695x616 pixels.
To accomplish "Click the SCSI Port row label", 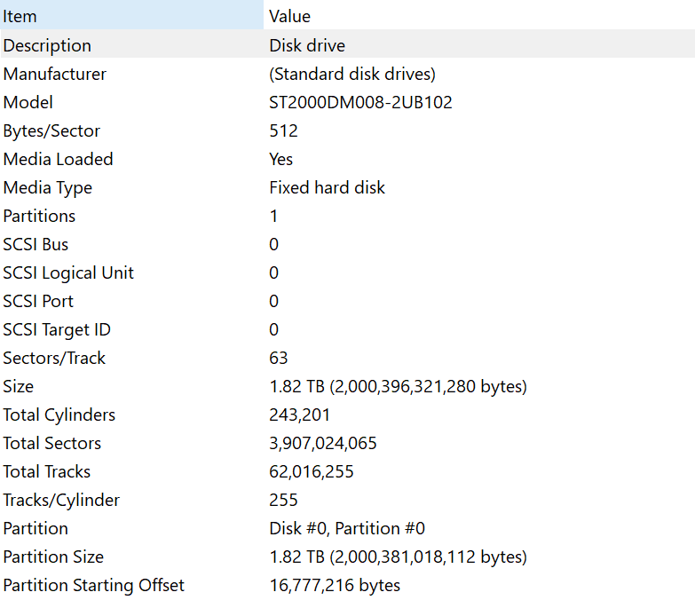I will pos(39,301).
